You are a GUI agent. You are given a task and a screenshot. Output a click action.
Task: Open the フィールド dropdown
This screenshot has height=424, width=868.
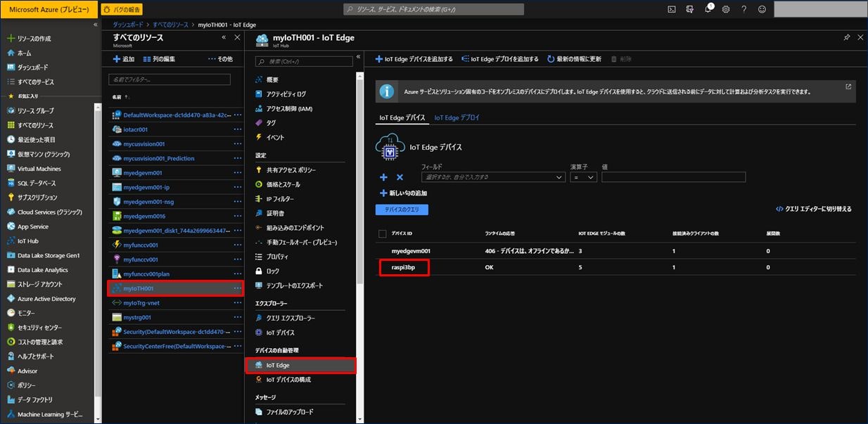click(x=493, y=177)
